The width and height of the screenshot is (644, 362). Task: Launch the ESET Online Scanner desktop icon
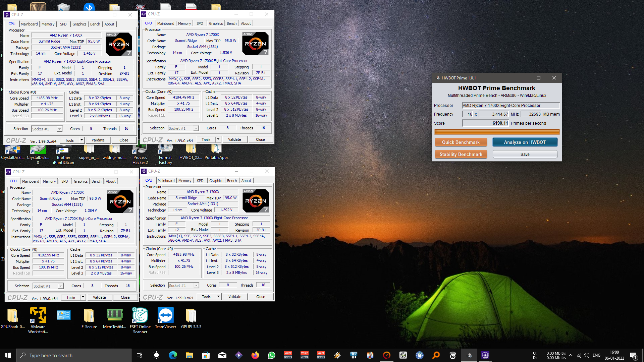point(140,320)
